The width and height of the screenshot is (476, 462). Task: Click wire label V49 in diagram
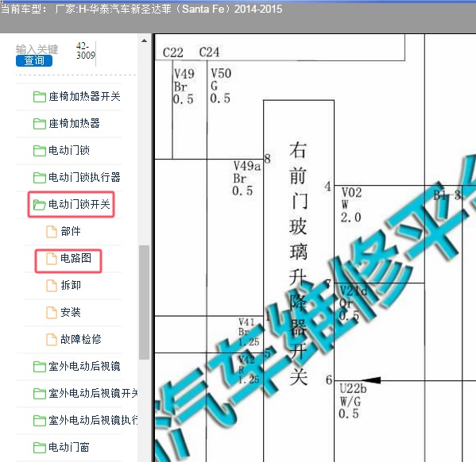184,74
